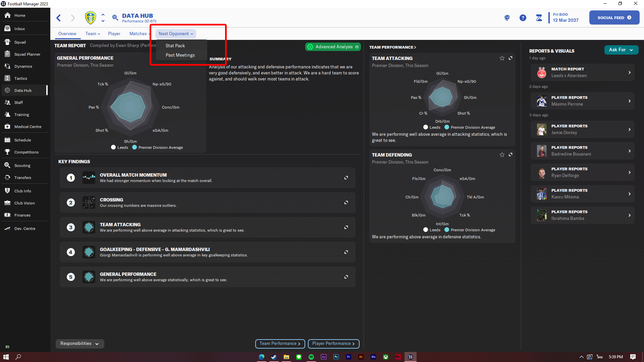Viewport: 644px width, 362px height.
Task: Open Ibrahima Bamba player report
Action: (x=582, y=215)
